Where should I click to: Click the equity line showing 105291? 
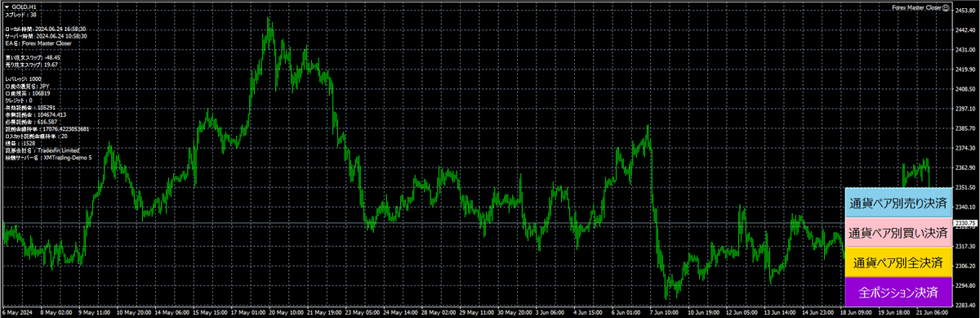[x=30, y=107]
